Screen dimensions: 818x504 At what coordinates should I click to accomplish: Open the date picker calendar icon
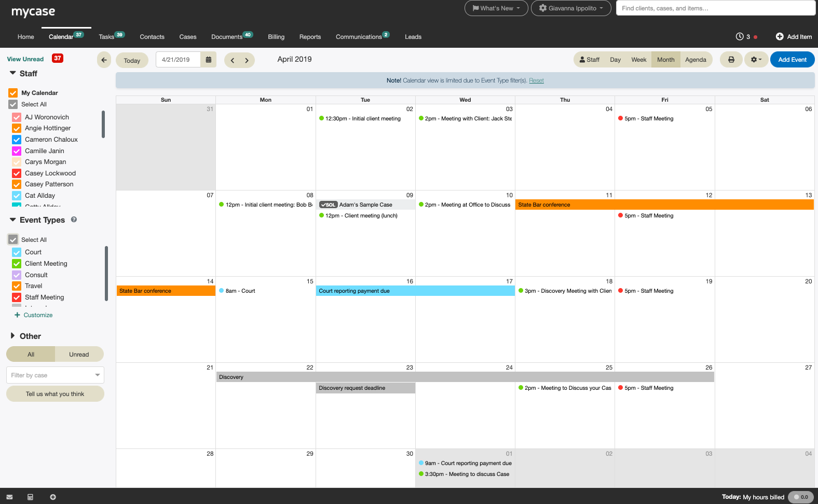[209, 60]
